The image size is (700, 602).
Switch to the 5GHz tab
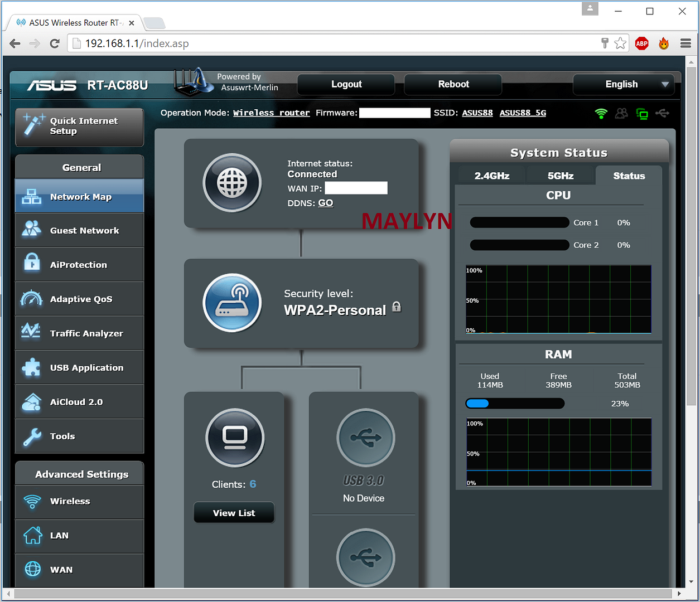560,176
